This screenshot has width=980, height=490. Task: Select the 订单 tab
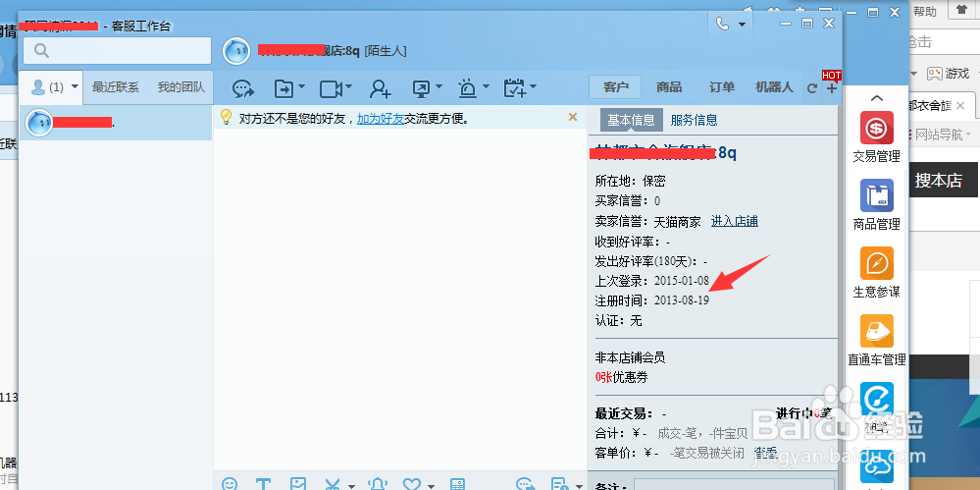(722, 87)
